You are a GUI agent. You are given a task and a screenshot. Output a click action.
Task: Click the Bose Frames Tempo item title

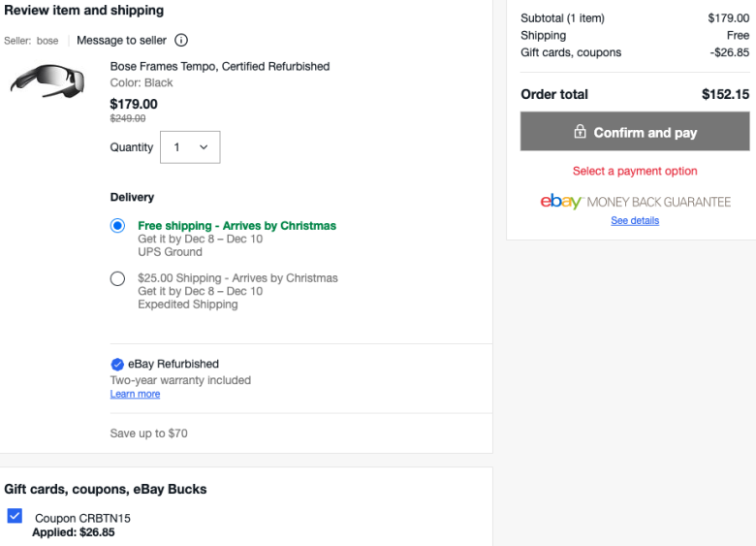click(220, 66)
